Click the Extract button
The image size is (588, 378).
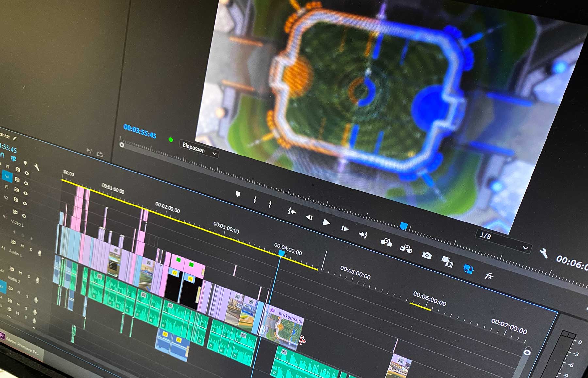pyautogui.click(x=406, y=249)
